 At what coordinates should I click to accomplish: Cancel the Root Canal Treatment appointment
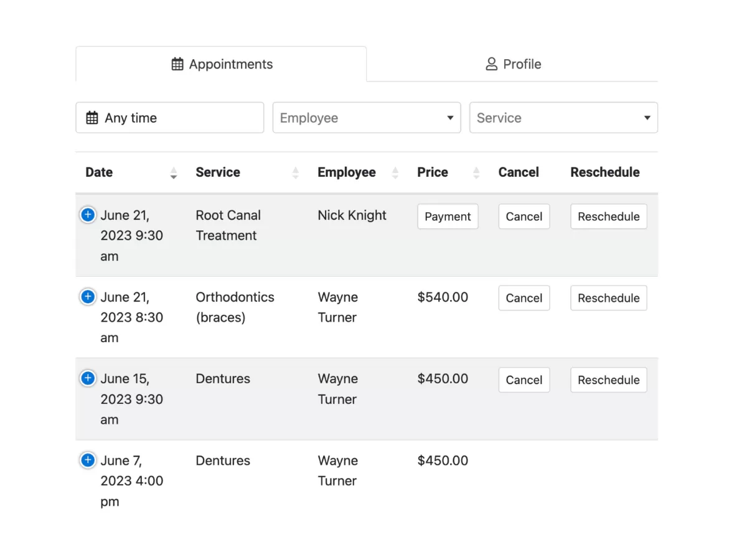(x=524, y=217)
